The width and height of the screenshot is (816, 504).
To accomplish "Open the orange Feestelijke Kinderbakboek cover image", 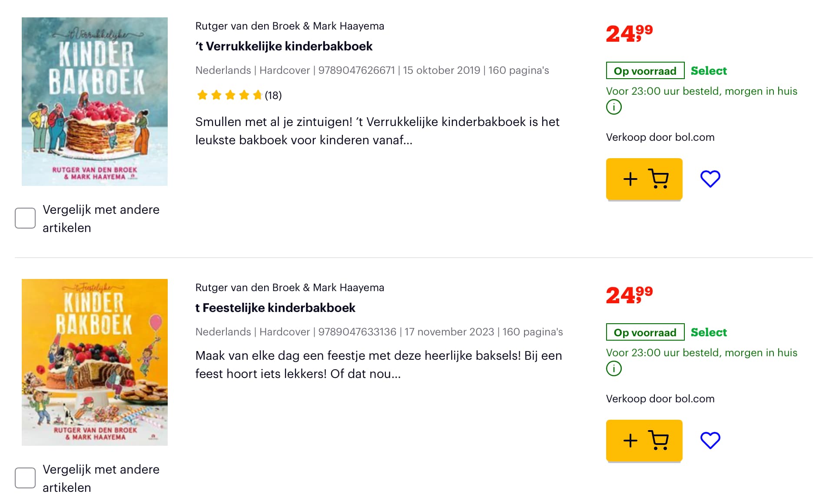I will [95, 362].
